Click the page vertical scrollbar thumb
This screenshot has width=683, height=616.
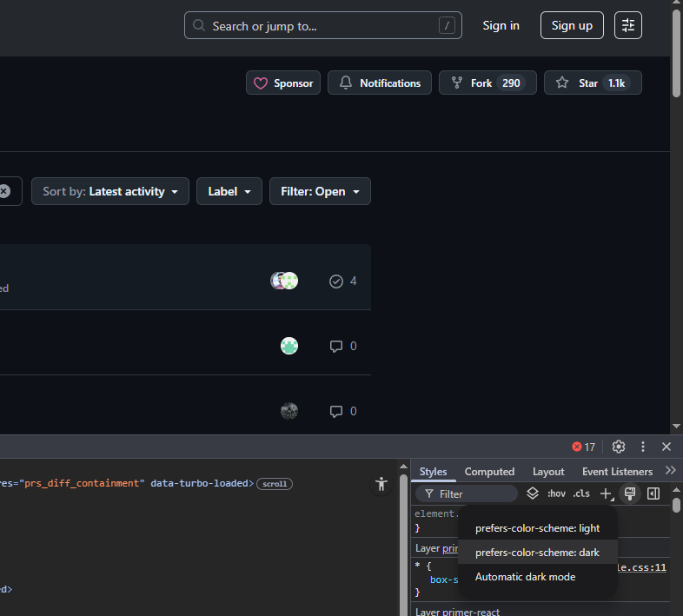tap(676, 55)
